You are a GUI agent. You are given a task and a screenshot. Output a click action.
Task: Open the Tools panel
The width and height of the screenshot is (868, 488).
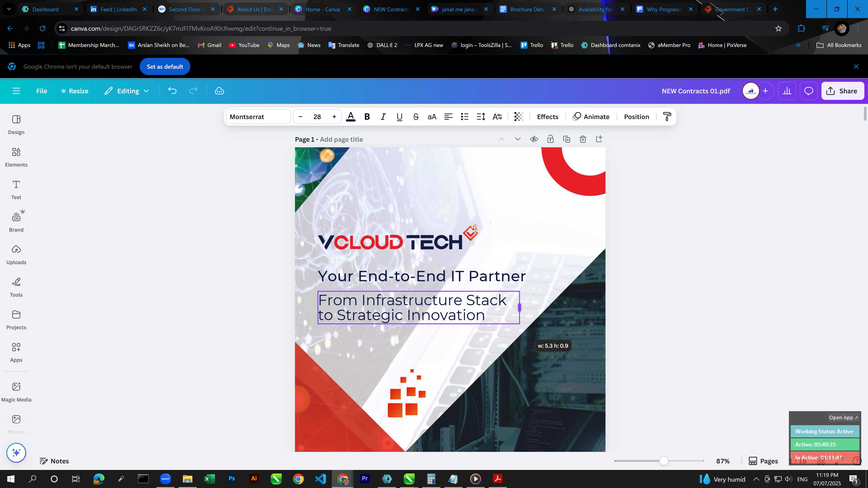[x=16, y=287]
